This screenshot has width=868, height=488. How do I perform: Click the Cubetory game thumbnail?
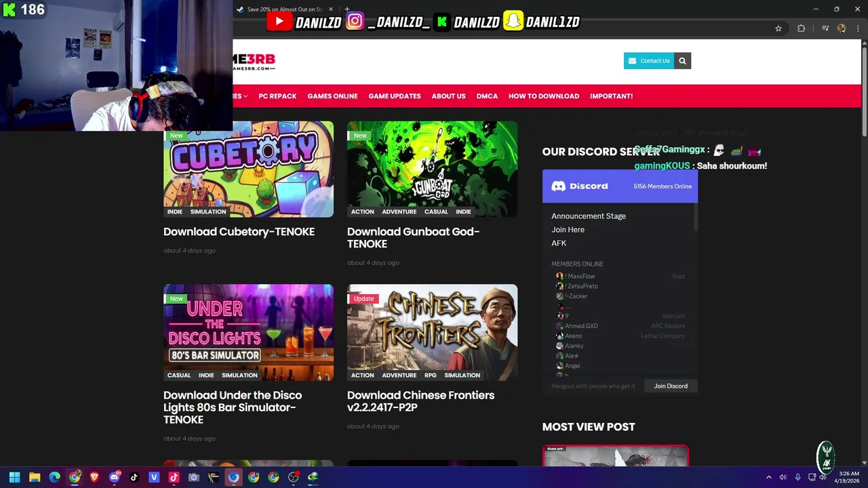pyautogui.click(x=248, y=169)
